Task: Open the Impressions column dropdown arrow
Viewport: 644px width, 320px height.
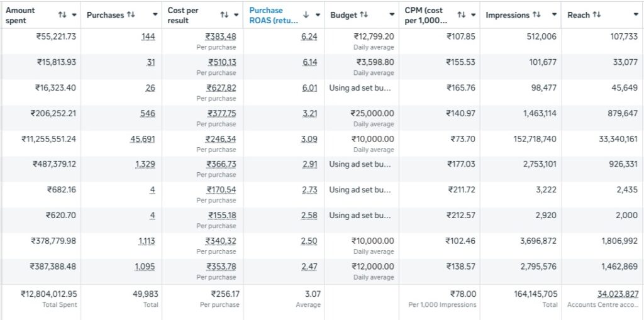Action: (x=554, y=14)
